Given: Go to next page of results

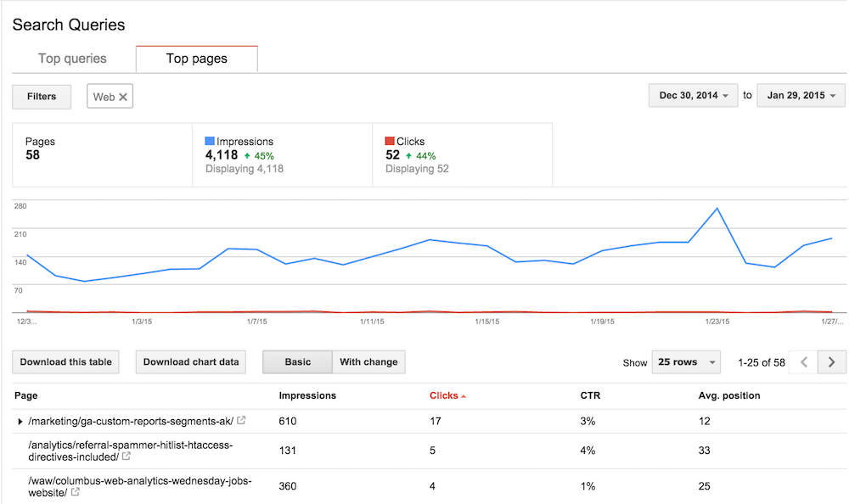Looking at the screenshot, I should coord(831,362).
